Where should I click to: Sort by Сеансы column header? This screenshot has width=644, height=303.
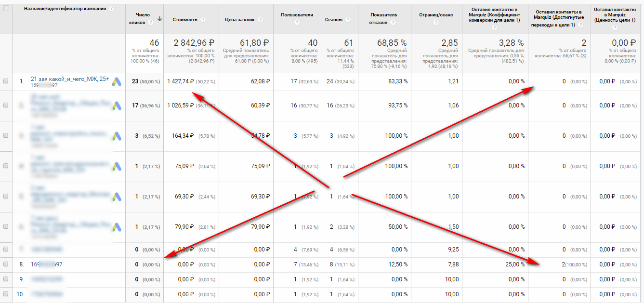coord(334,20)
